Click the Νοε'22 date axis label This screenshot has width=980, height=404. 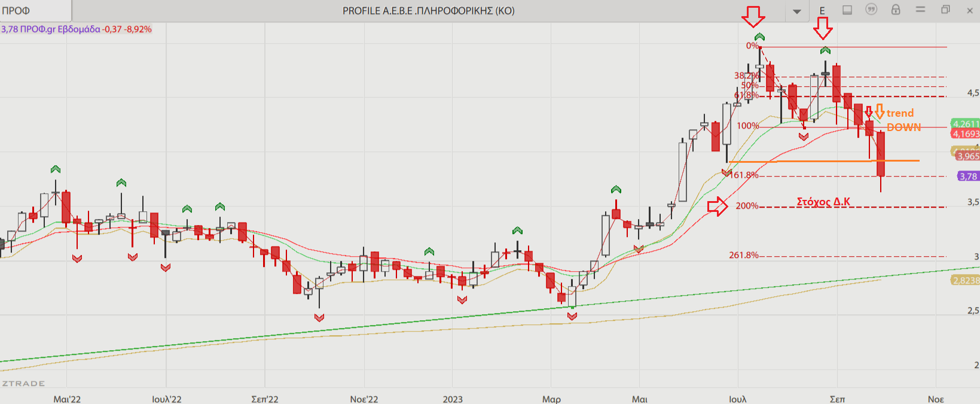tap(364, 399)
